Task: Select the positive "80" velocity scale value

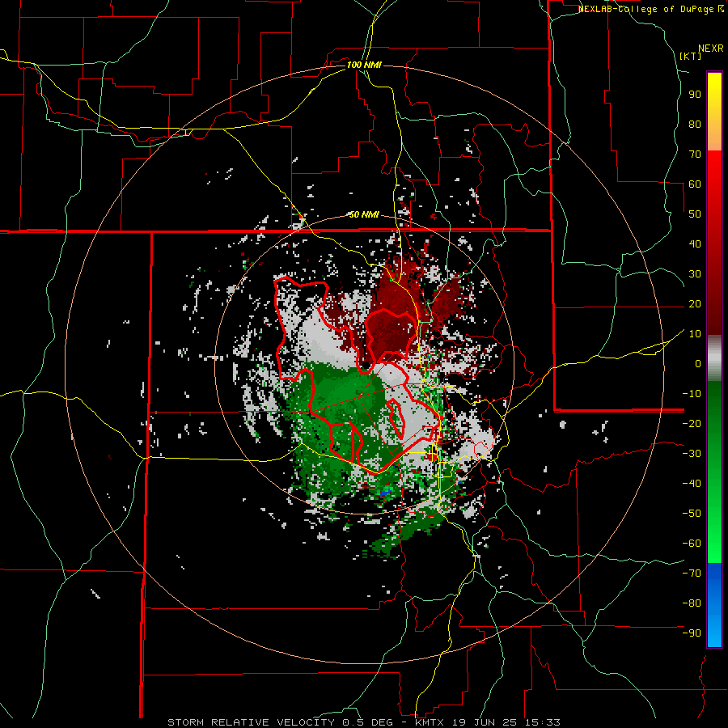Action: click(x=695, y=125)
